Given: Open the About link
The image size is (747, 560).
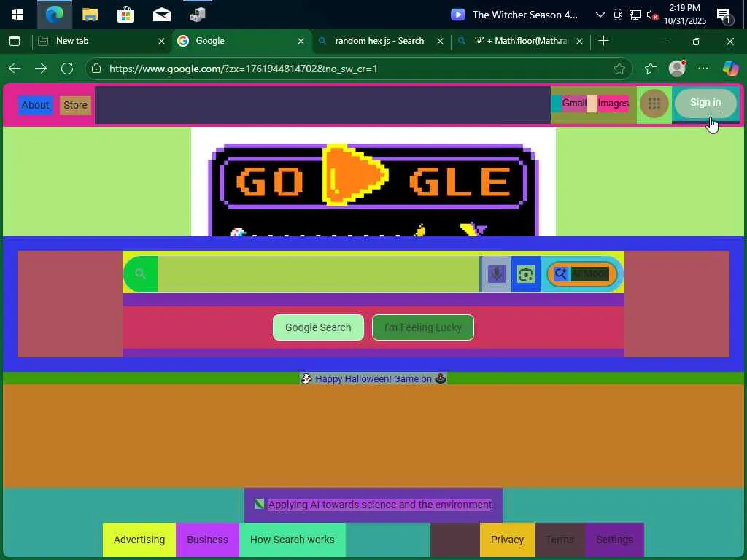Looking at the screenshot, I should coord(35,105).
